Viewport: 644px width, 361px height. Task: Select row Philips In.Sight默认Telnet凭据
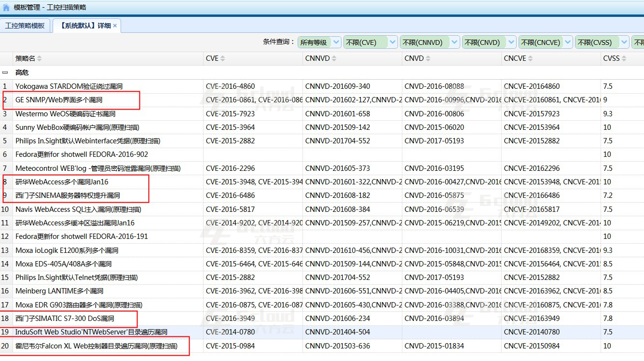pyautogui.click(x=322, y=278)
